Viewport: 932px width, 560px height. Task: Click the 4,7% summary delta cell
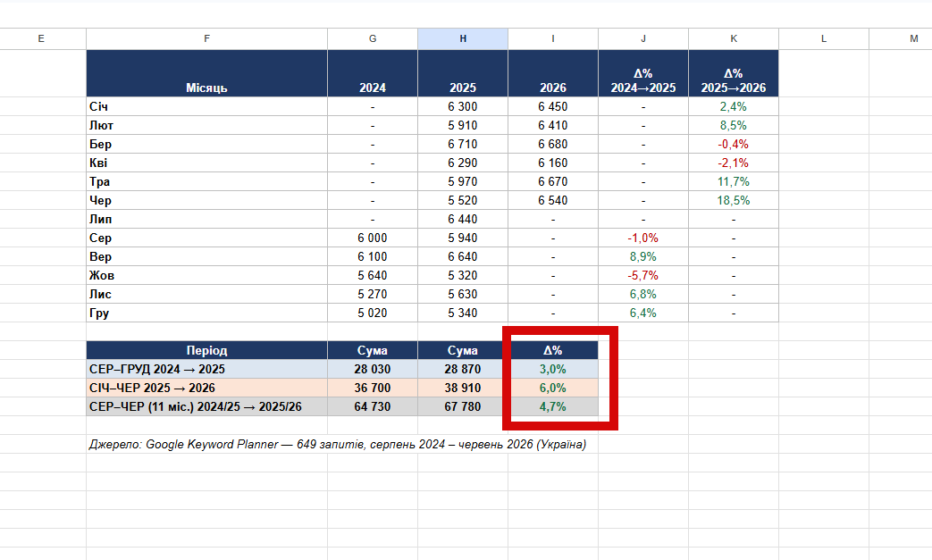tap(553, 406)
